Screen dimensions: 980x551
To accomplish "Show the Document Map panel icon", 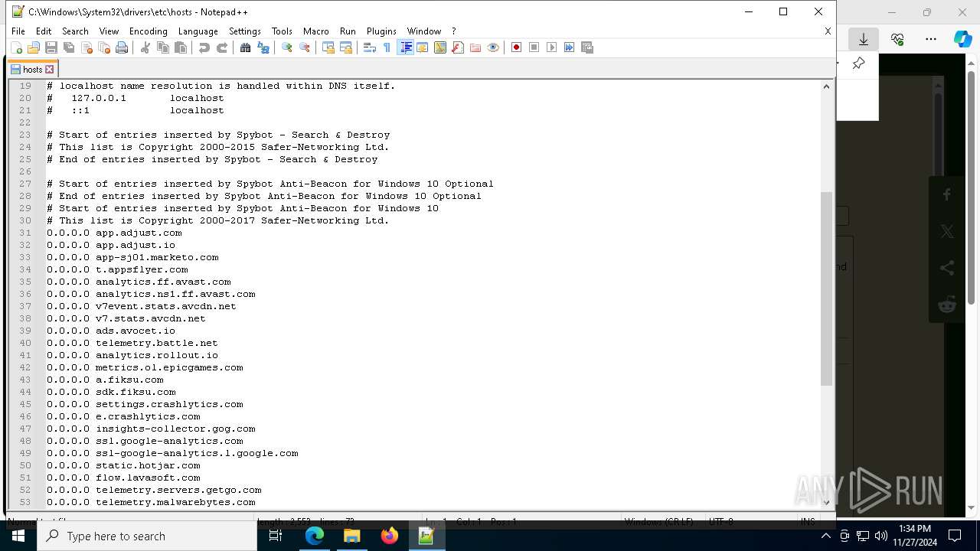I will tap(440, 47).
